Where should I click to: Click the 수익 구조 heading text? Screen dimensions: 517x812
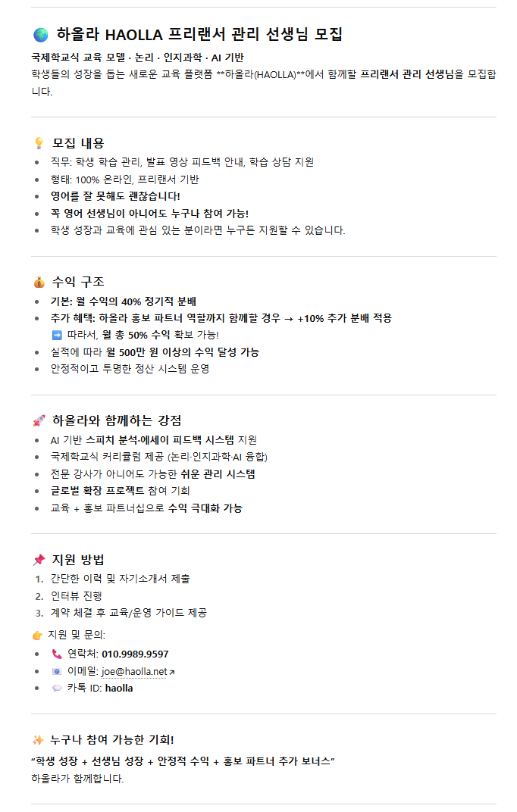tap(78, 283)
